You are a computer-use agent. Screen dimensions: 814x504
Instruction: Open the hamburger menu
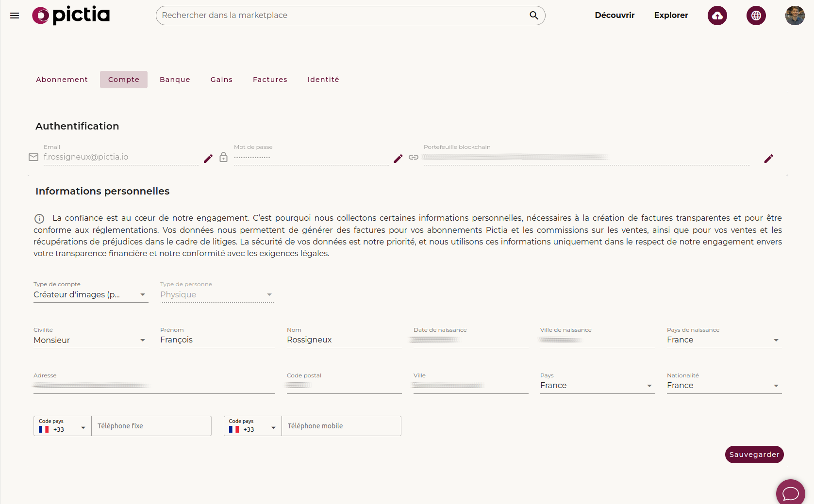15,16
